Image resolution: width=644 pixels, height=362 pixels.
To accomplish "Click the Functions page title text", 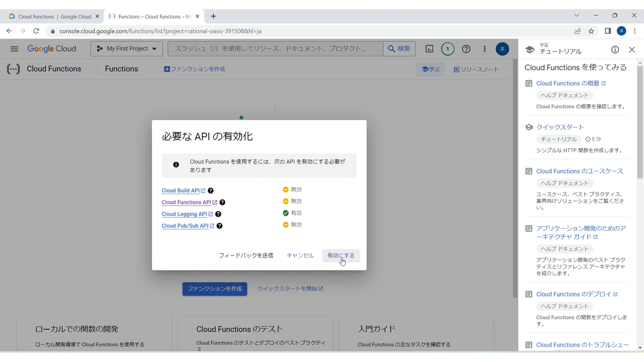I will click(x=121, y=69).
